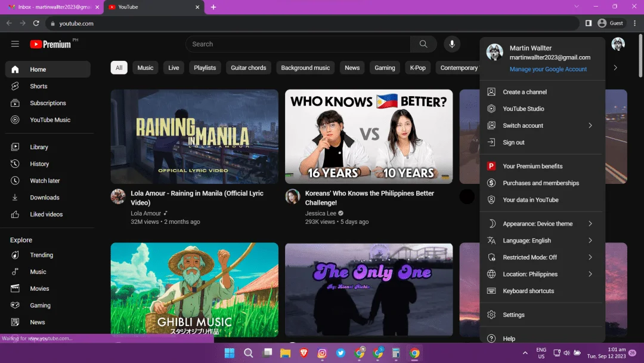Screen dimensions: 644x363
Task: Open Keyboard shortcuts entry
Action: pyautogui.click(x=542, y=291)
